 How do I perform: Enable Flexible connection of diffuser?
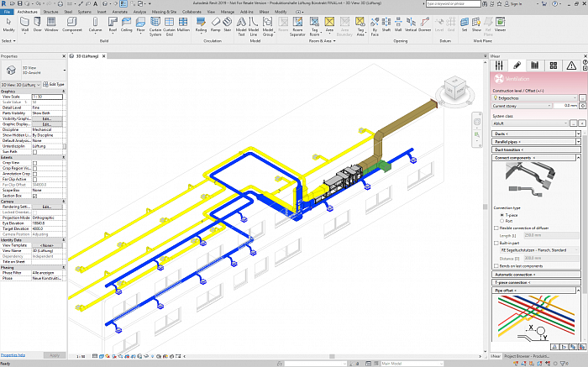496,228
